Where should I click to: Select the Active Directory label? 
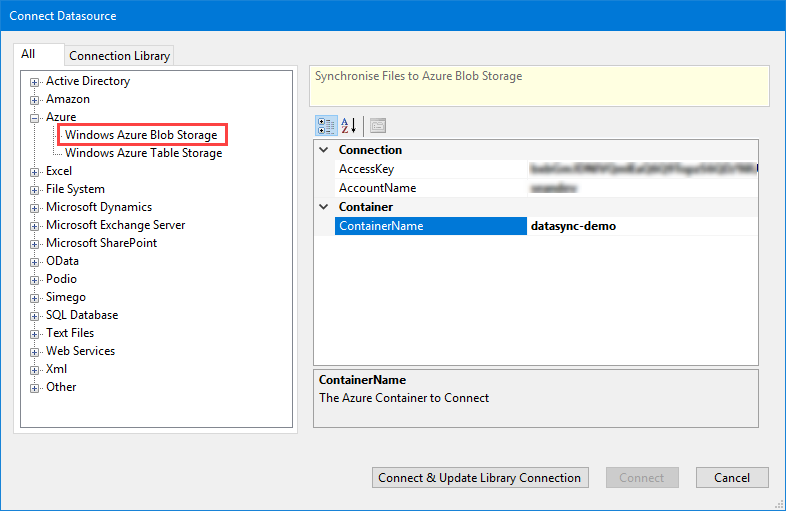pos(88,81)
